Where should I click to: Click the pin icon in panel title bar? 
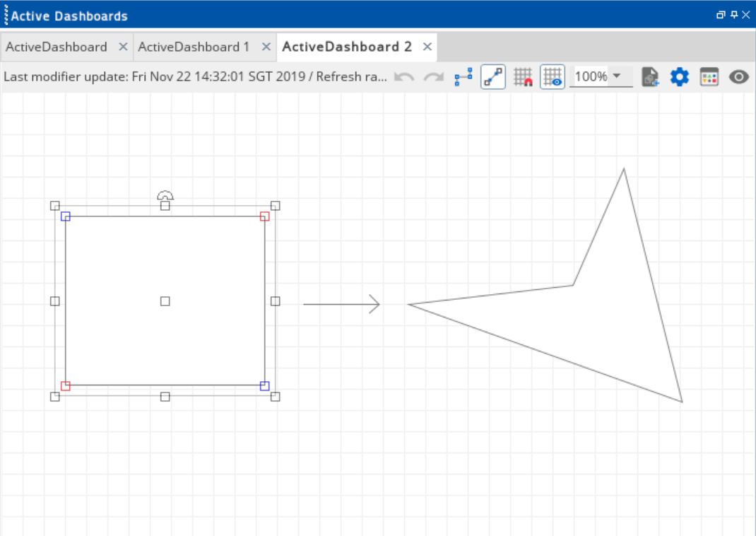pyautogui.click(x=734, y=15)
